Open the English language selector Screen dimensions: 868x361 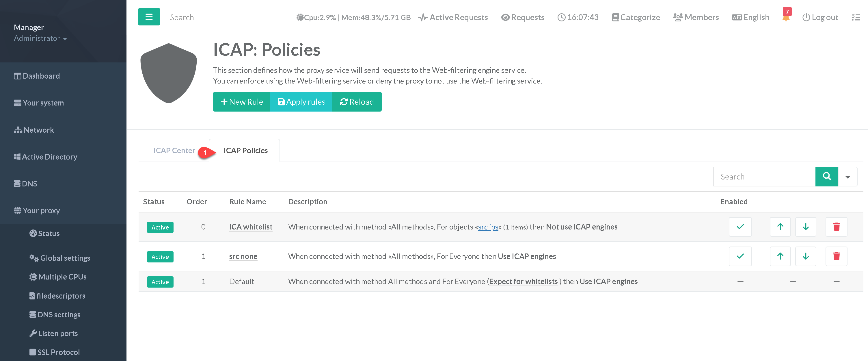pos(750,18)
